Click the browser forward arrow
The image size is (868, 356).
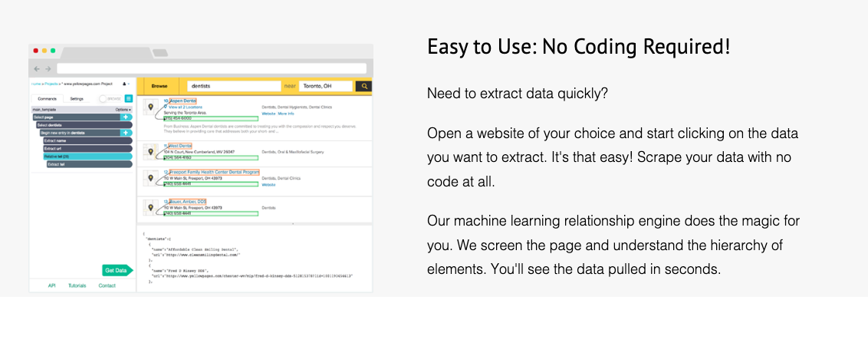48,69
